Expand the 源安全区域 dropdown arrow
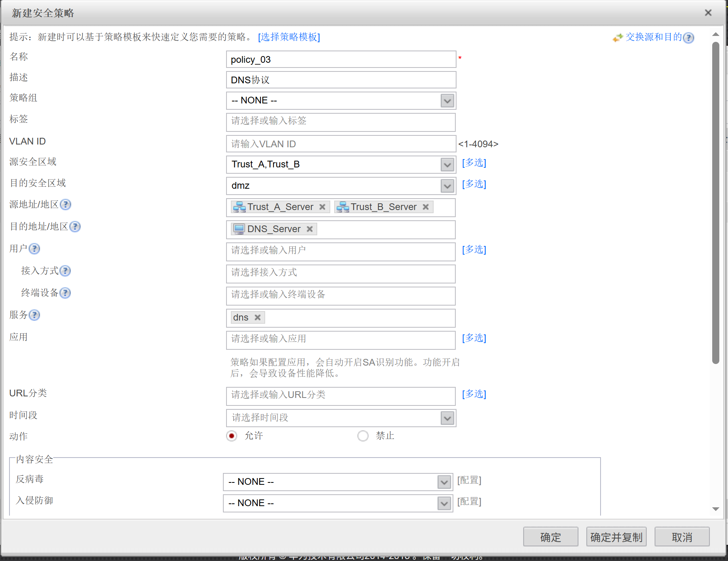Viewport: 728px width, 561px height. (x=447, y=165)
